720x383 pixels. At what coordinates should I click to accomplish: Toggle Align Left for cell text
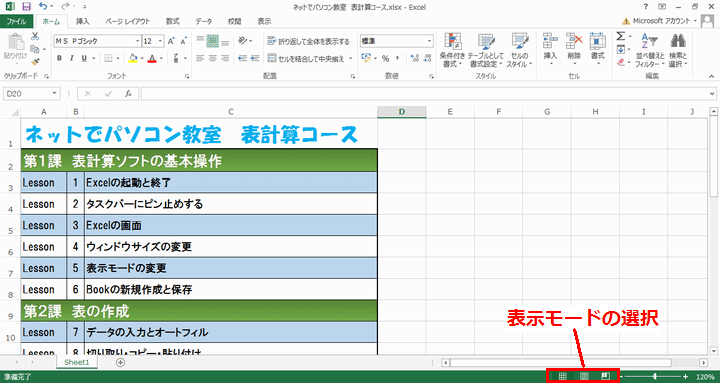pos(200,58)
